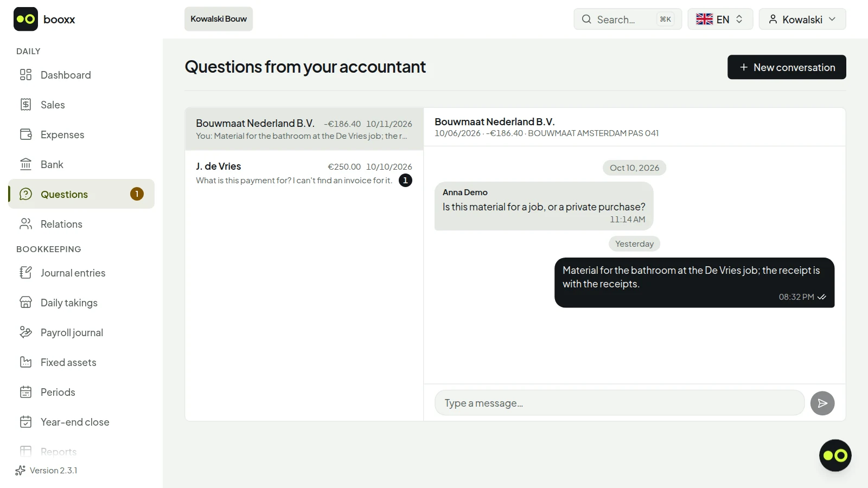
Task: Click the Anna Demo message bubble
Action: (x=544, y=206)
